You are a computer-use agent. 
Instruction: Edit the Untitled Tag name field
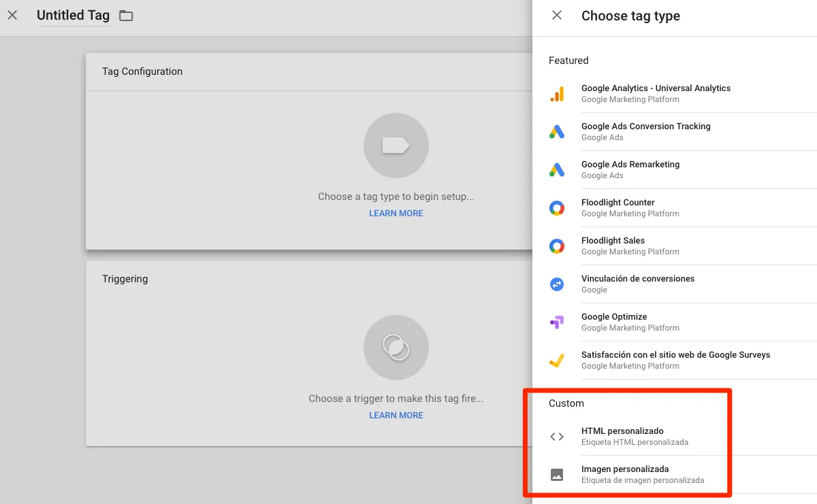(x=73, y=16)
